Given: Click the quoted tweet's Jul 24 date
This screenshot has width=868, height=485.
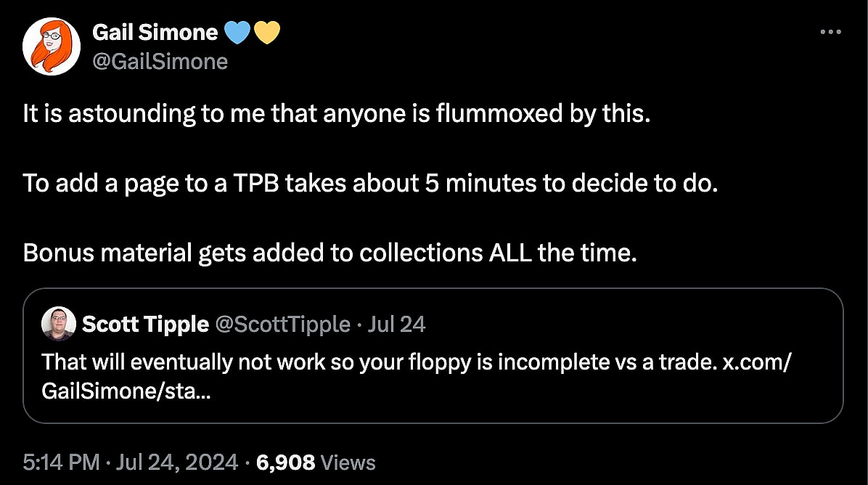Looking at the screenshot, I should (396, 324).
